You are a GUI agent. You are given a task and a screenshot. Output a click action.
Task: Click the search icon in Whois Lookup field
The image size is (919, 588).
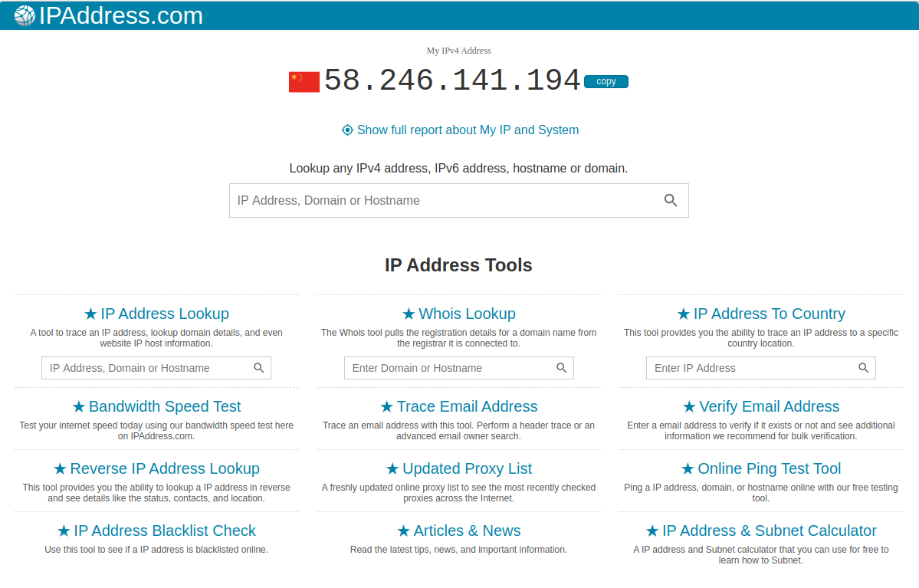click(562, 368)
